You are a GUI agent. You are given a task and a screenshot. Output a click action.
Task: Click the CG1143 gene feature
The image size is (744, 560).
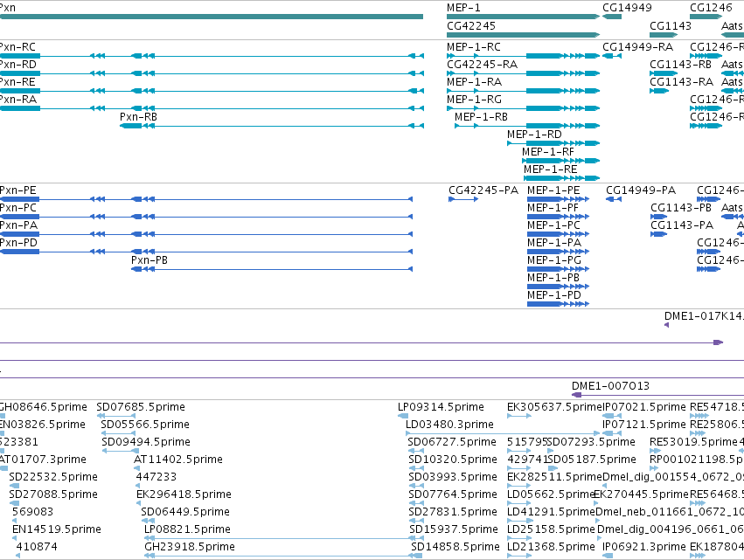(663, 35)
